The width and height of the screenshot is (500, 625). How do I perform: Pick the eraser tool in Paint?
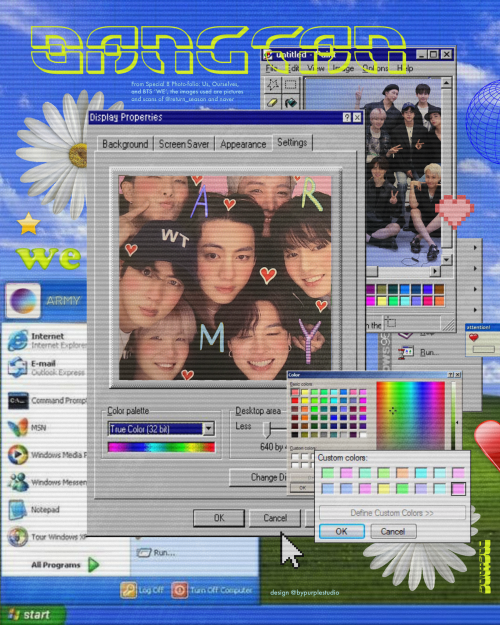273,102
